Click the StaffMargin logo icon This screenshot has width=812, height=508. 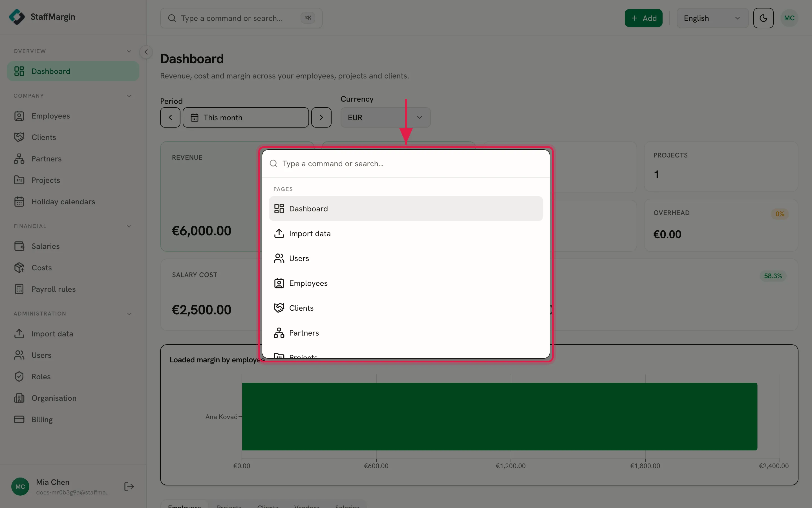click(x=17, y=17)
